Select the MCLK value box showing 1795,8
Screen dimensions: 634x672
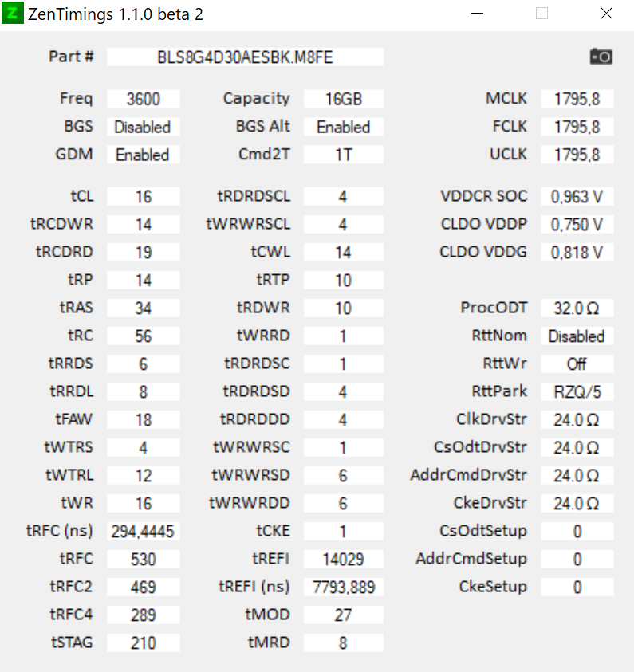pyautogui.click(x=577, y=98)
